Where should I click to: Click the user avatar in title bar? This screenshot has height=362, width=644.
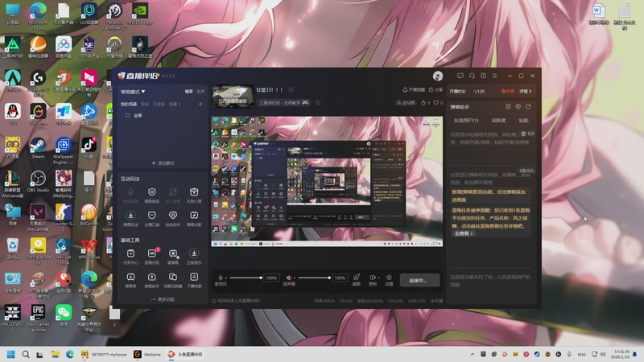tap(438, 76)
